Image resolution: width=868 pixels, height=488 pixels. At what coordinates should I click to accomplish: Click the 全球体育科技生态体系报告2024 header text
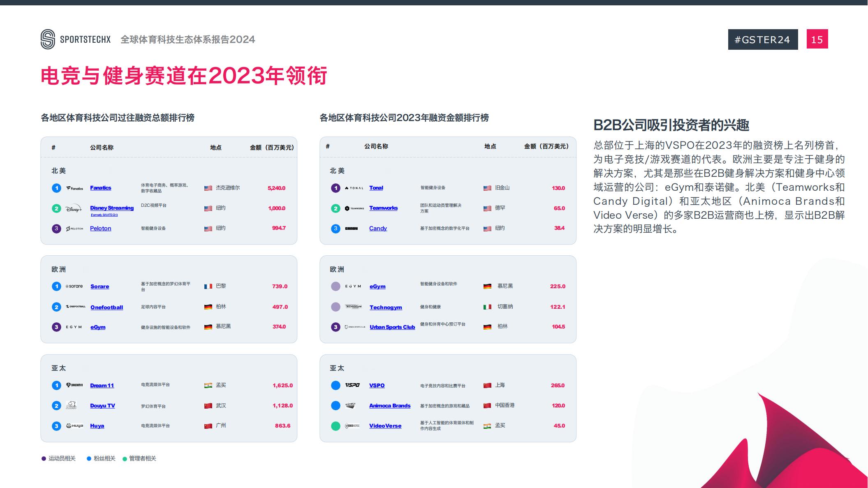pos(188,39)
